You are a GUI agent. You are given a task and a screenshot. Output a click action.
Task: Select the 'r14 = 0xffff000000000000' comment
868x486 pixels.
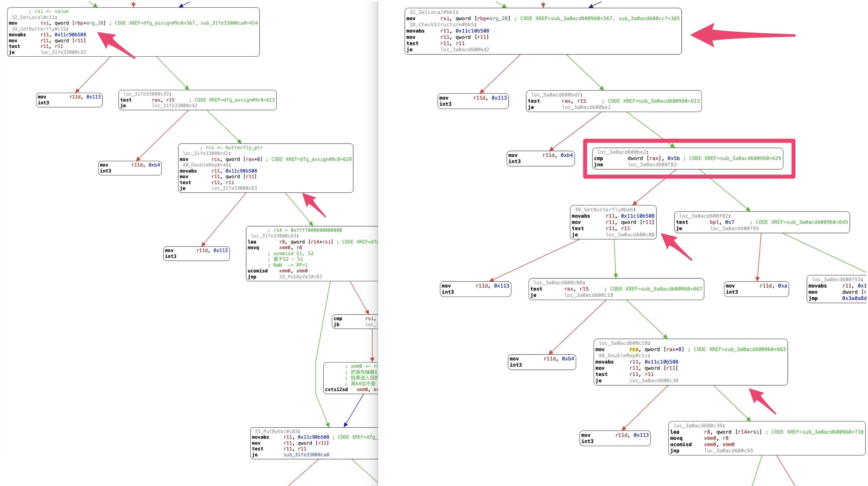(x=305, y=230)
